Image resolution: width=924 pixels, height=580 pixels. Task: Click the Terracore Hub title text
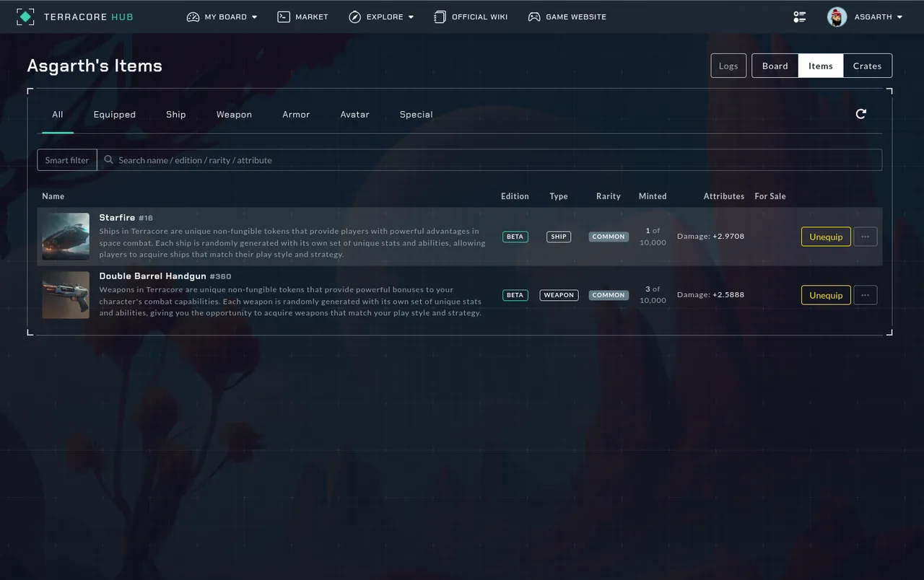pos(88,17)
